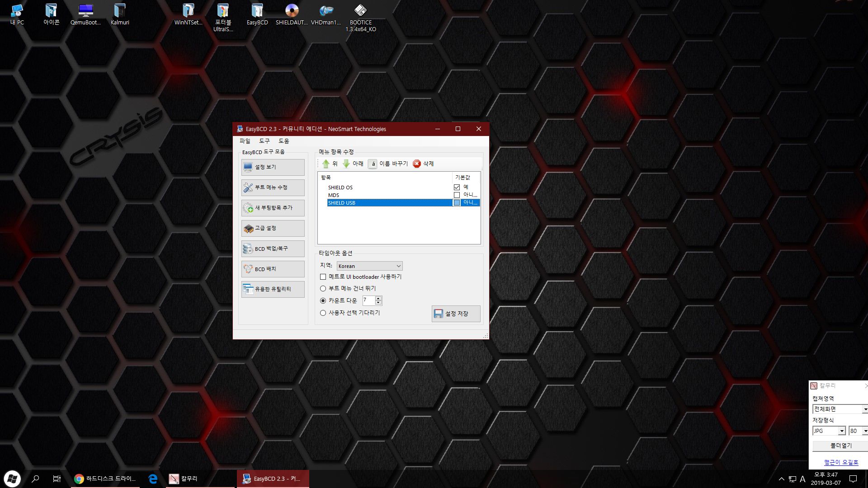Click the taskbar search icon
This screenshot has height=488, width=868.
[35, 479]
